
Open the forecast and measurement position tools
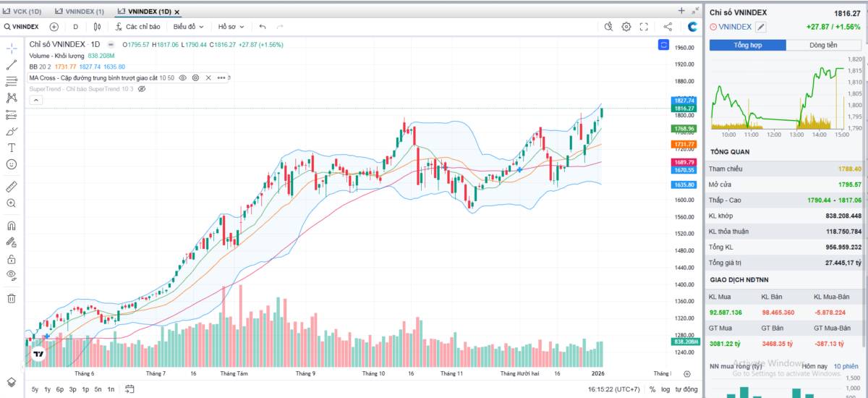[12, 114]
